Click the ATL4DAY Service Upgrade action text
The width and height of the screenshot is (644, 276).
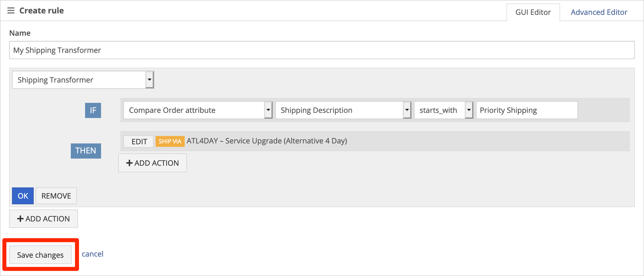(x=267, y=141)
